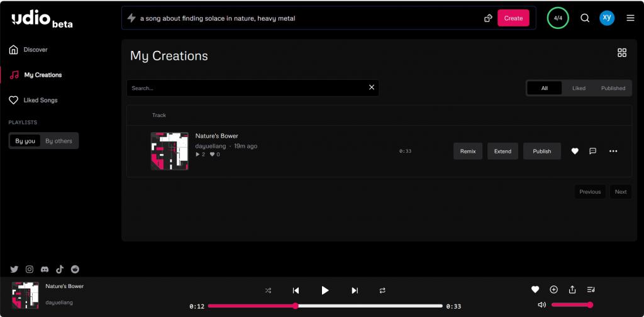The image size is (644, 317).
Task: Open the Discord social link
Action: [x=45, y=269]
